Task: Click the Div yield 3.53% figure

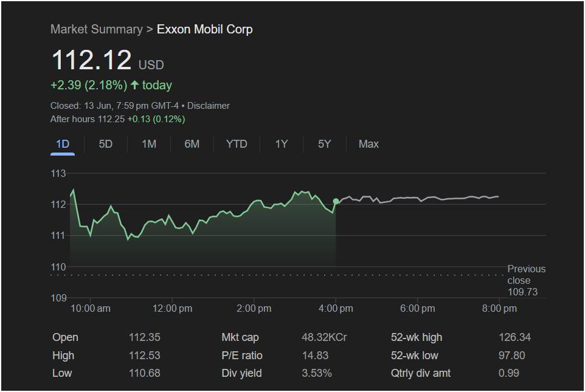Action: (316, 373)
